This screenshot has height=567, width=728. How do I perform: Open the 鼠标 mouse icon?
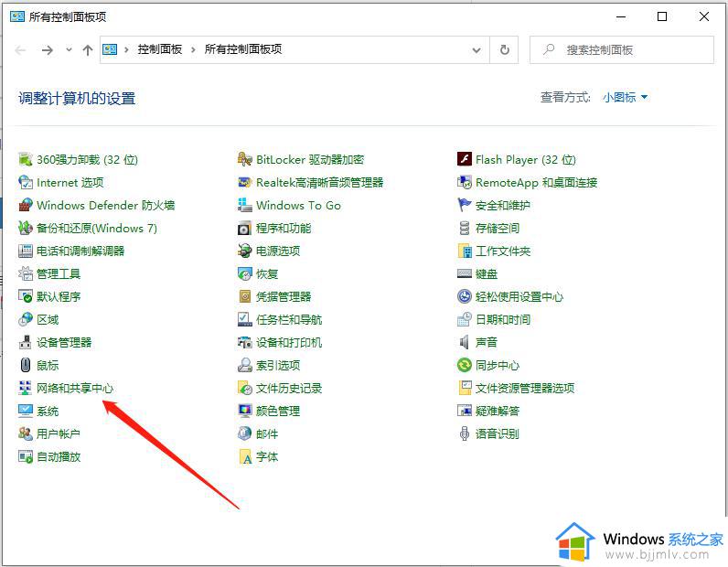(25, 365)
